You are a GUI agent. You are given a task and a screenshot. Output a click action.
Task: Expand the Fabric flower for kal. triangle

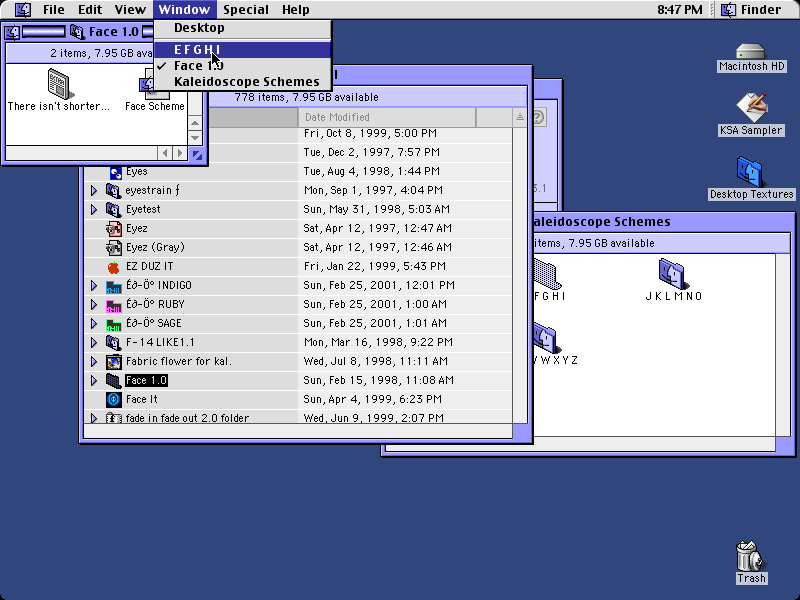pyautogui.click(x=94, y=361)
